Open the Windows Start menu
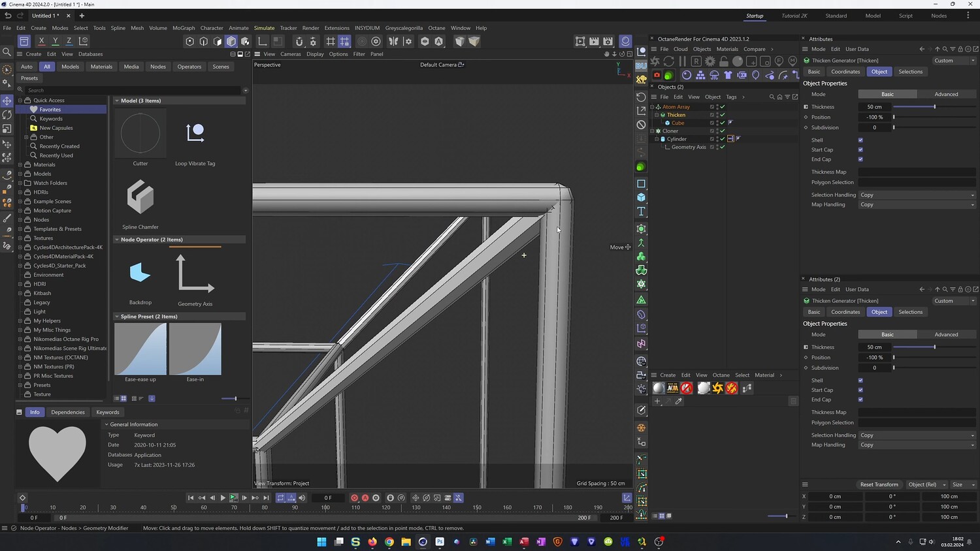The width and height of the screenshot is (980, 551). point(321,542)
